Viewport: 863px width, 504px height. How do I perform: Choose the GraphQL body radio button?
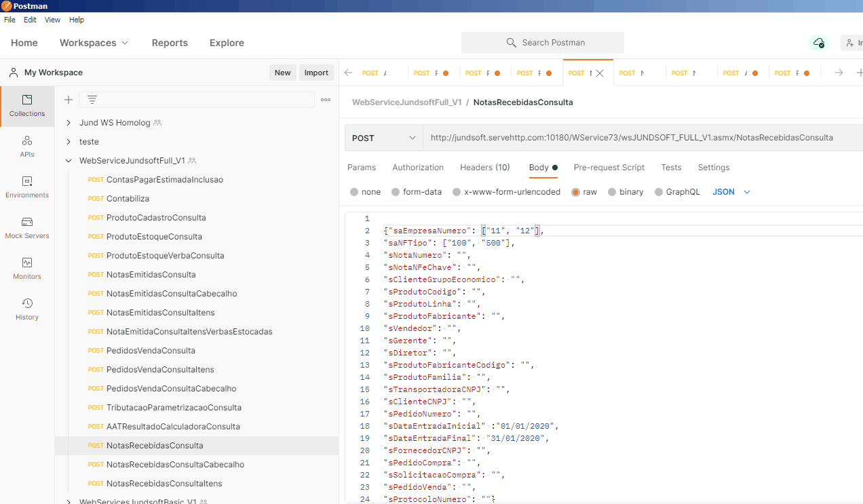click(x=659, y=192)
